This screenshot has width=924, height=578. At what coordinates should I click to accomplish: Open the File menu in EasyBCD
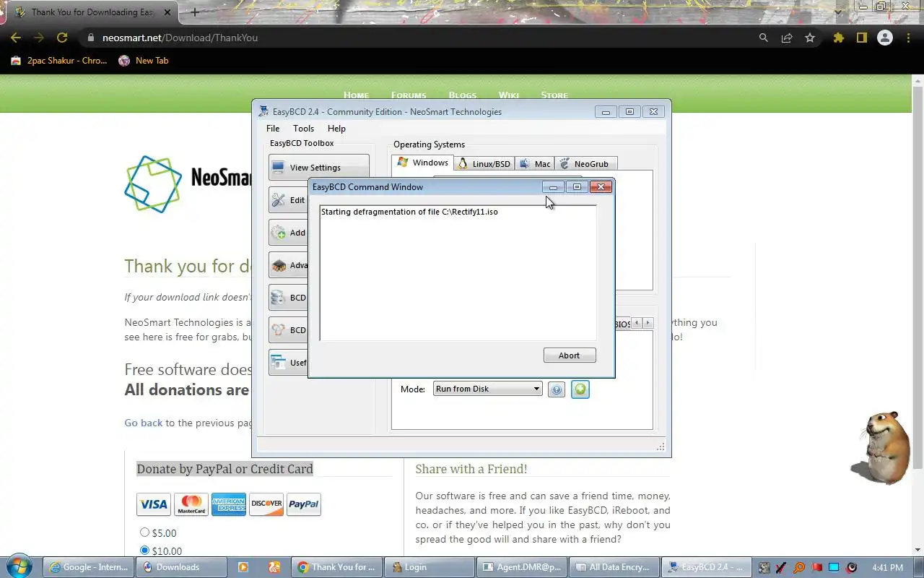pyautogui.click(x=273, y=129)
